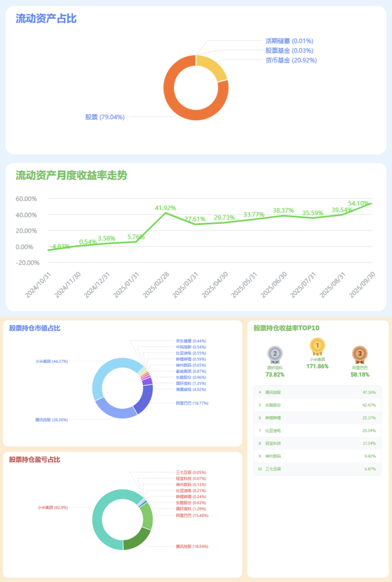Select the 货币基金 (20.92%) label

[x=291, y=60]
